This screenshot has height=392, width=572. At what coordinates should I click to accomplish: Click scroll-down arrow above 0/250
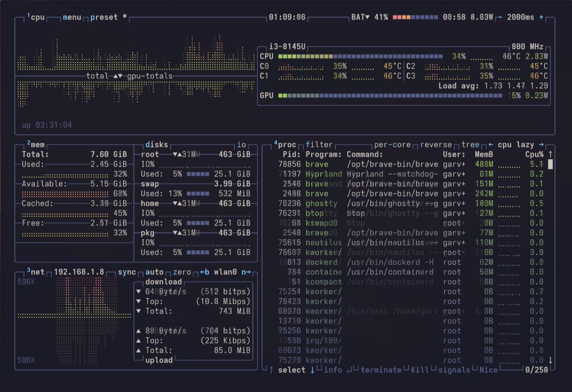(x=551, y=360)
